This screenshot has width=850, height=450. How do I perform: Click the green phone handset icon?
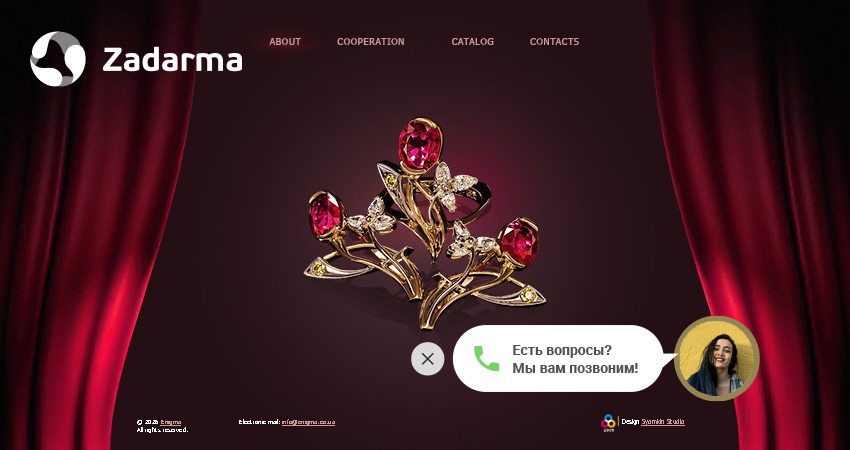[x=486, y=358]
